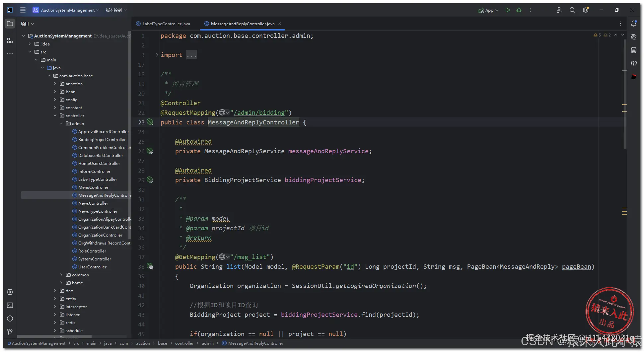Open the main hamburger menu

point(23,10)
